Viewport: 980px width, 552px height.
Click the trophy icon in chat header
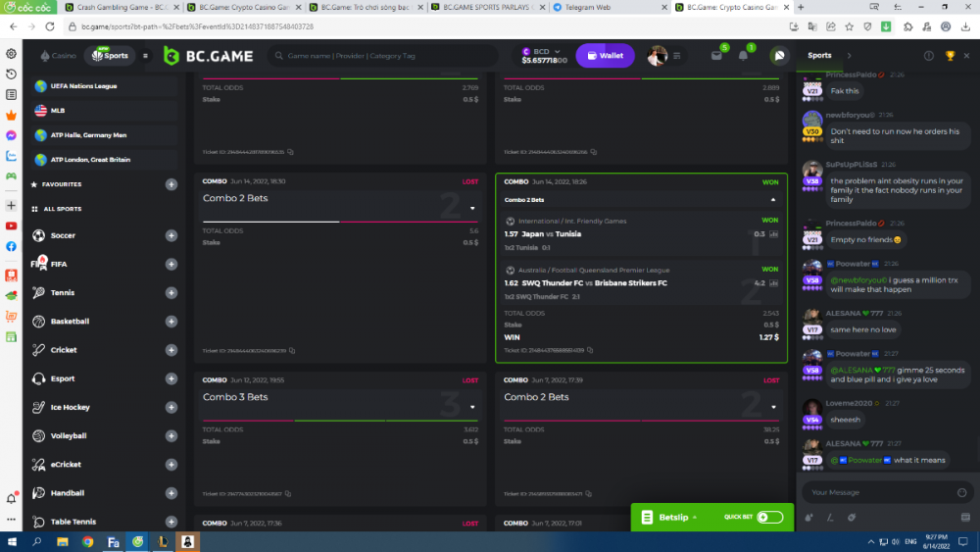[950, 56]
